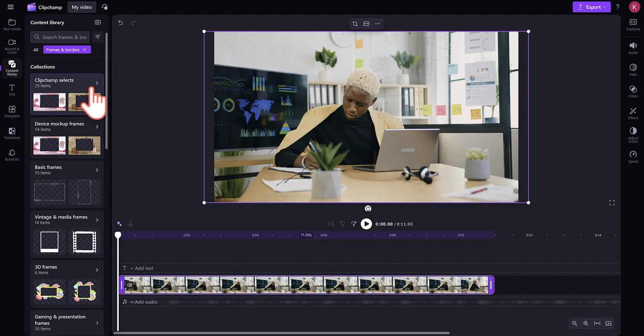
Task: Open Adjust colors panel
Action: pyautogui.click(x=633, y=135)
